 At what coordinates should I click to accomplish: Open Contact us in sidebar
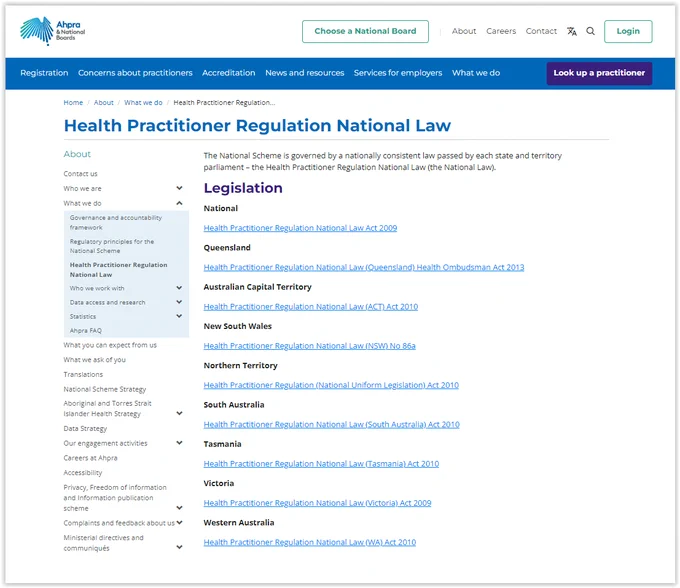point(80,174)
